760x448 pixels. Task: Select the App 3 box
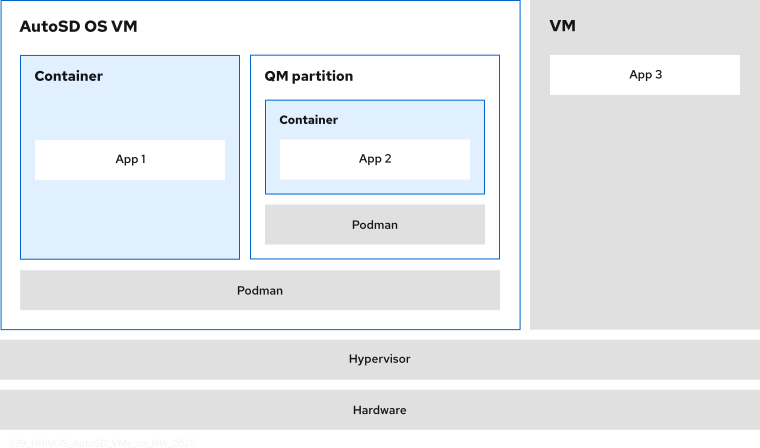click(645, 75)
